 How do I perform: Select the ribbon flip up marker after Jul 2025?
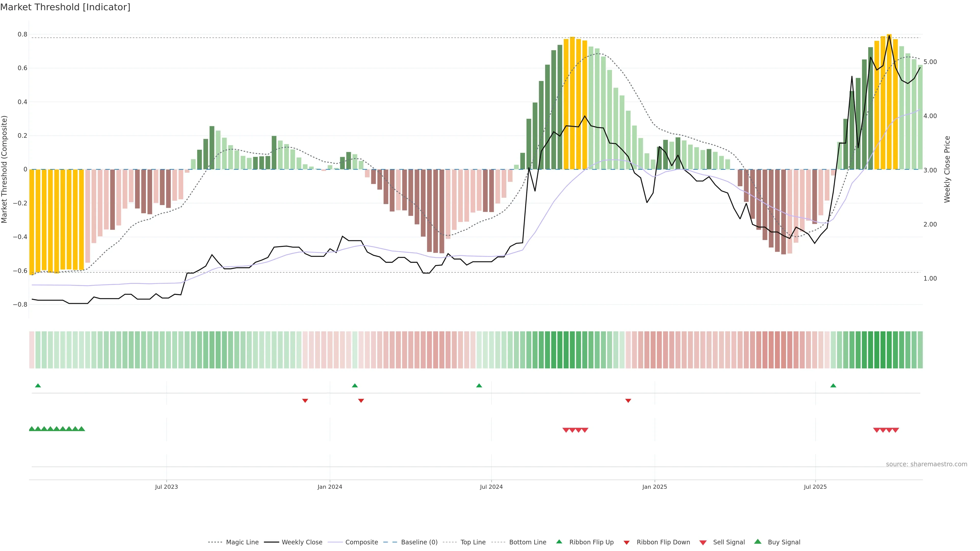point(833,386)
